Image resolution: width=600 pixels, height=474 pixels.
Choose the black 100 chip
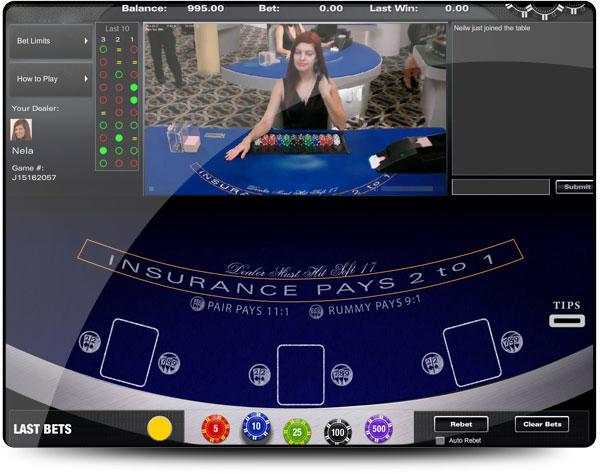(x=338, y=431)
